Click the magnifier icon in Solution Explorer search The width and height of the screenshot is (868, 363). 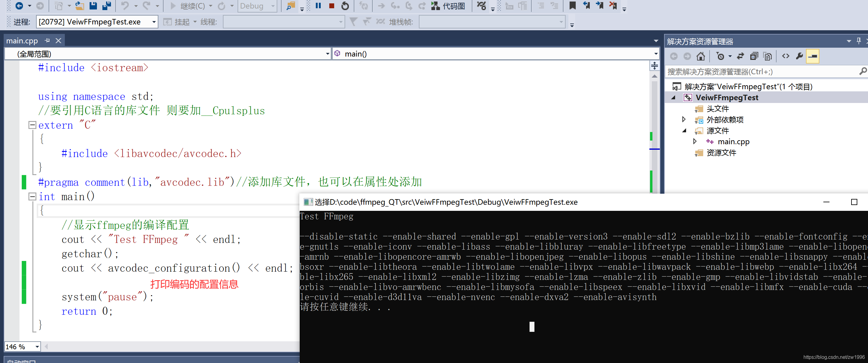863,71
